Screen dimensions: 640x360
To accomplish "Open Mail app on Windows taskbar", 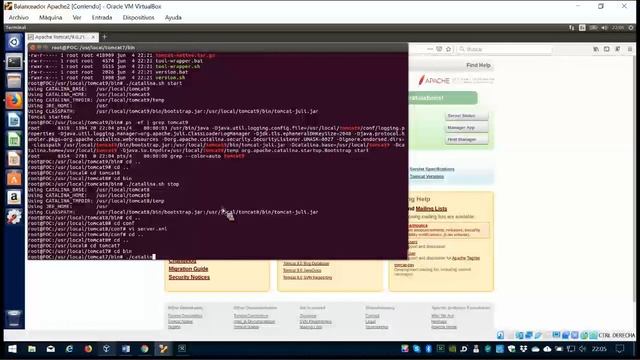I will [x=51, y=349].
